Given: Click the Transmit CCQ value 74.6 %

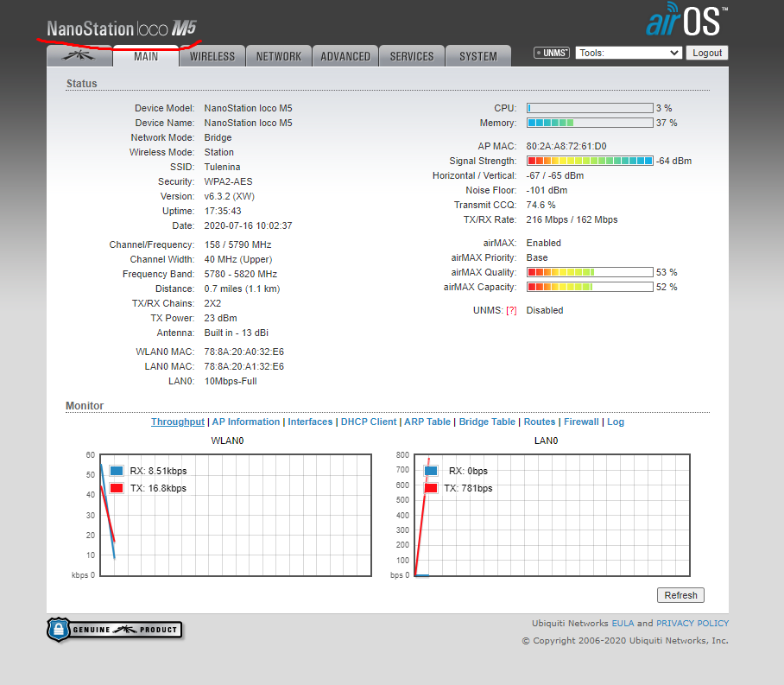Looking at the screenshot, I should tap(541, 205).
